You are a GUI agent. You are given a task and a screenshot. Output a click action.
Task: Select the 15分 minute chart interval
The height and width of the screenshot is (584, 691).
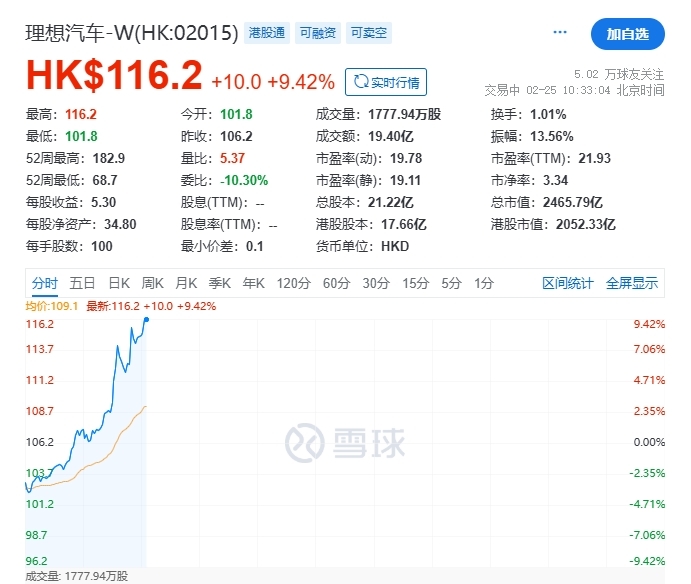coord(414,283)
